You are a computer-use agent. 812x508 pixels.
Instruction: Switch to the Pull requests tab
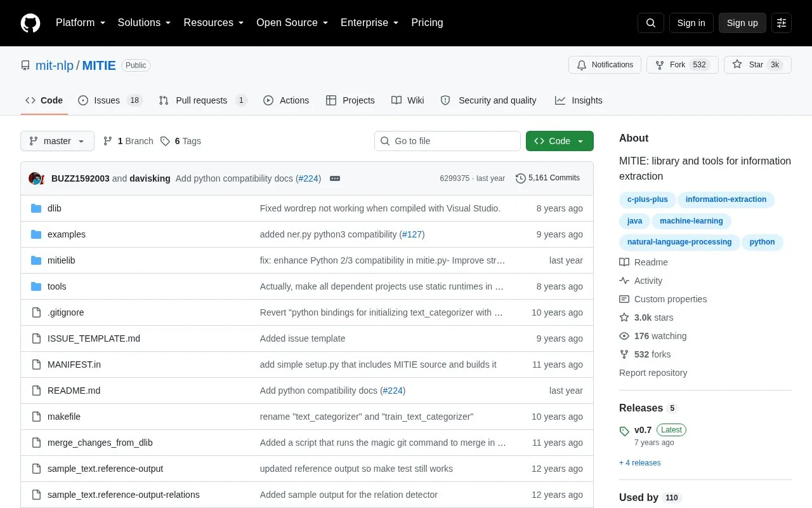pos(203,100)
